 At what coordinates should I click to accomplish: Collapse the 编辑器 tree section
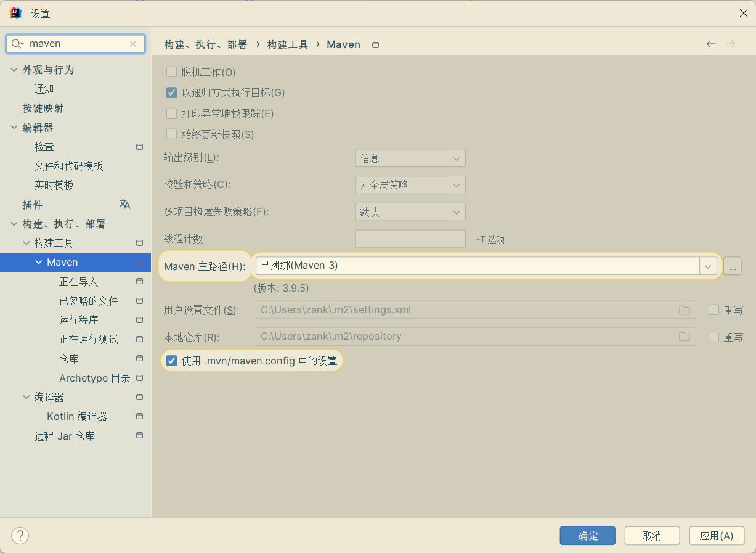tap(14, 128)
